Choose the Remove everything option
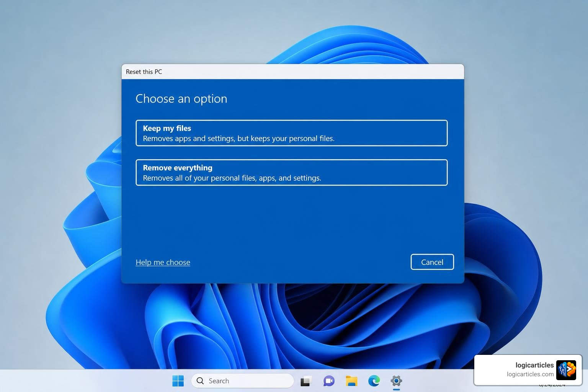 291,172
